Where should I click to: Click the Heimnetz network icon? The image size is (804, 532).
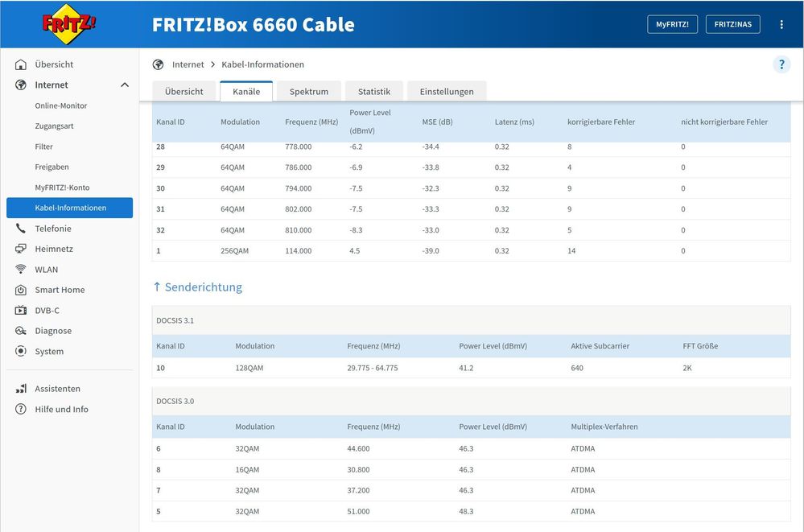pos(21,249)
